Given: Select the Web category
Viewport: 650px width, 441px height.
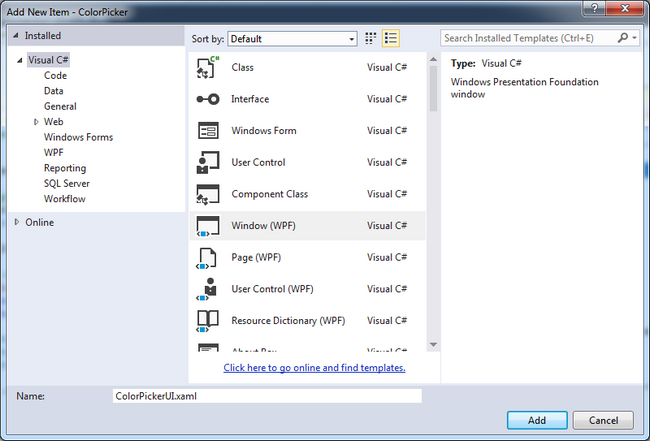Looking at the screenshot, I should point(53,122).
